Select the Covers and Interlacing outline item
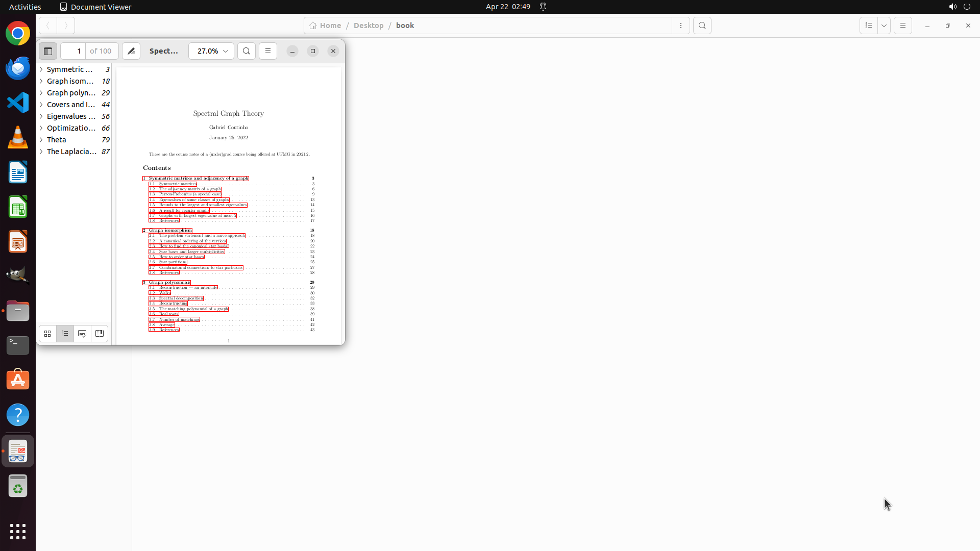This screenshot has height=551, width=980. [71, 105]
